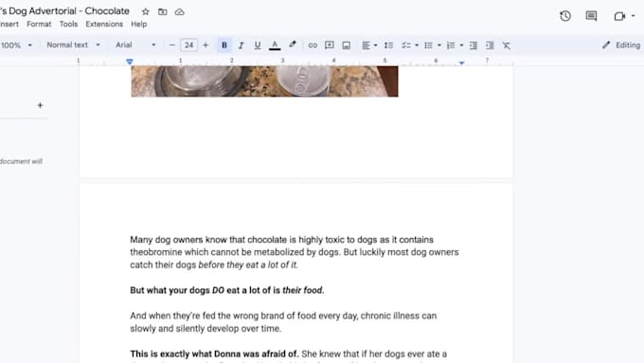Expand checklist options arrow
The height and width of the screenshot is (363, 644).
coord(417,45)
